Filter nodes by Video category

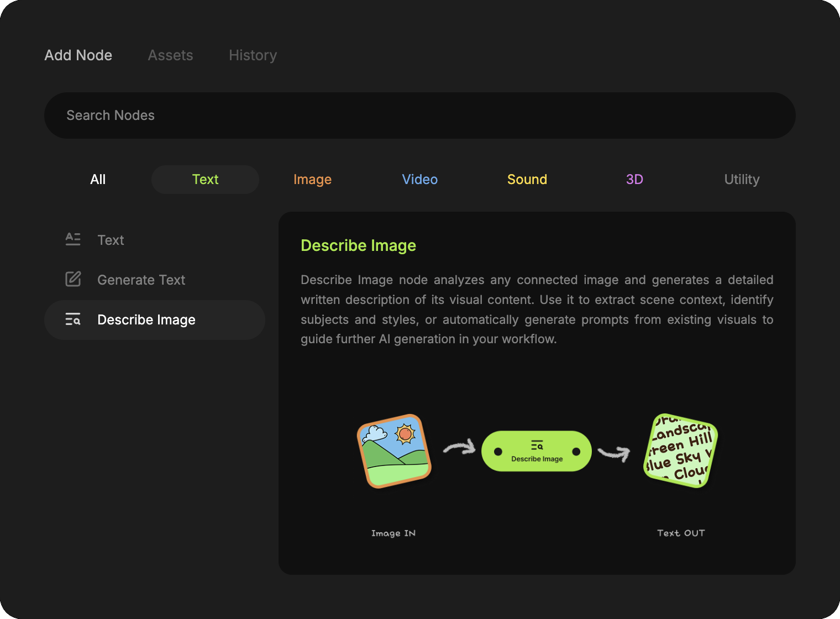coord(419,180)
